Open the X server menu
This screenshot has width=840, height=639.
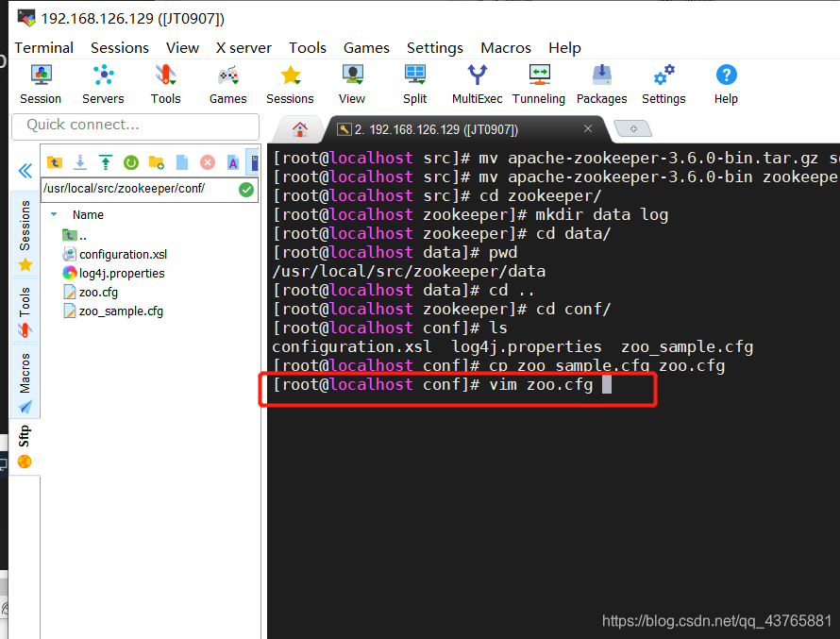pos(244,48)
